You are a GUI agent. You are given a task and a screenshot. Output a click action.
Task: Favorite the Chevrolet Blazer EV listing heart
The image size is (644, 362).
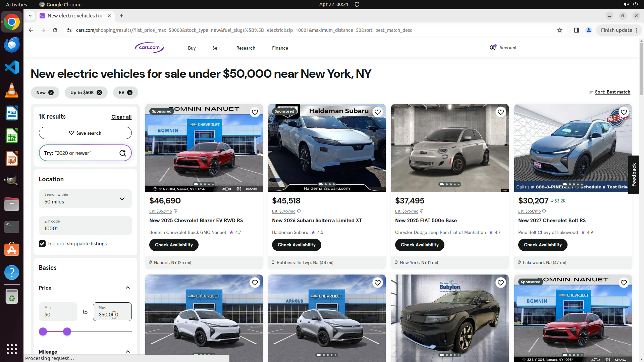coord(255,112)
